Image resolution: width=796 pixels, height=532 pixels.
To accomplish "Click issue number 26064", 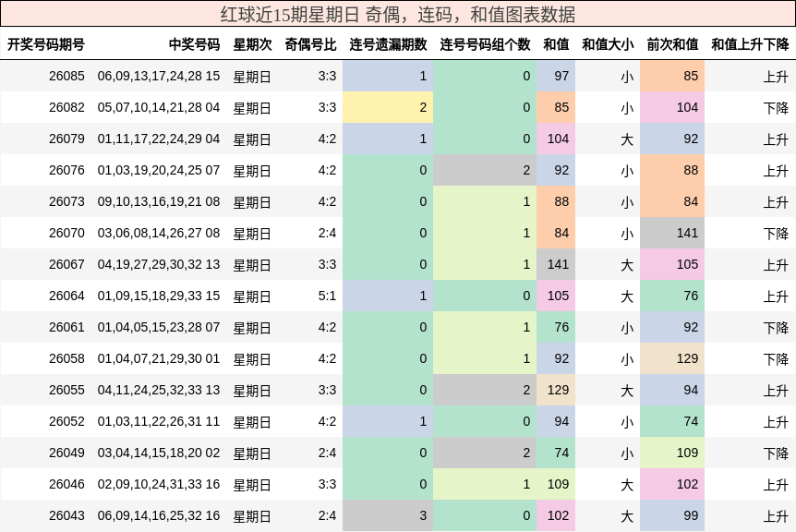I will coord(66,296).
